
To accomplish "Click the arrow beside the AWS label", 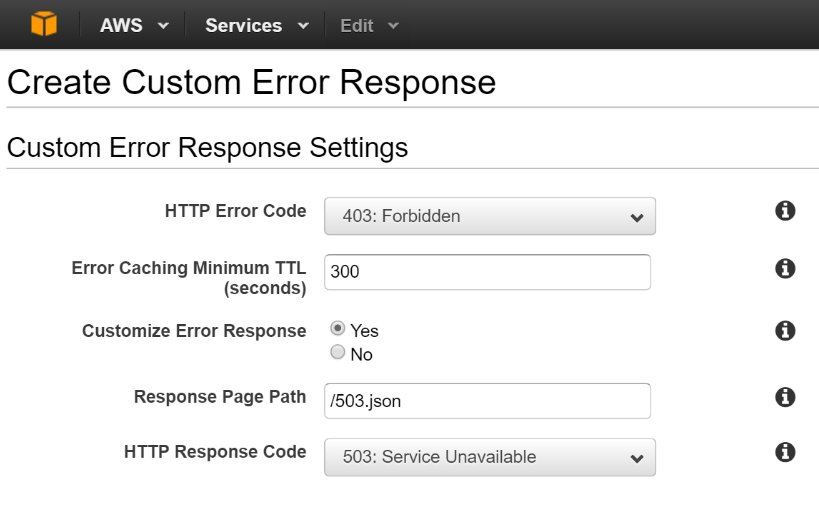I will click(163, 26).
